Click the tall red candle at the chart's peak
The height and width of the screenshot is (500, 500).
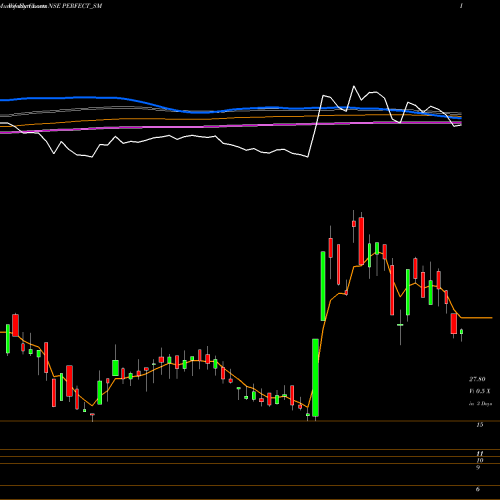point(361,241)
